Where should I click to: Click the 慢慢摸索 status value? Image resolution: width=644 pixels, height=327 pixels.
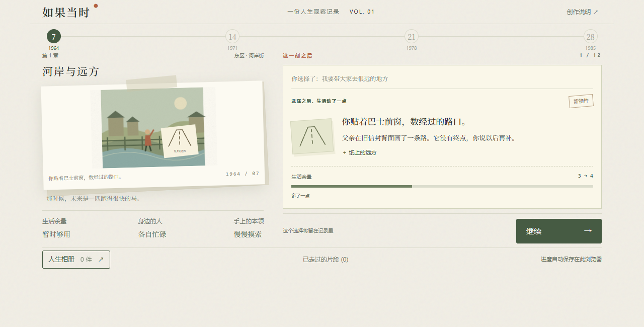248,234
